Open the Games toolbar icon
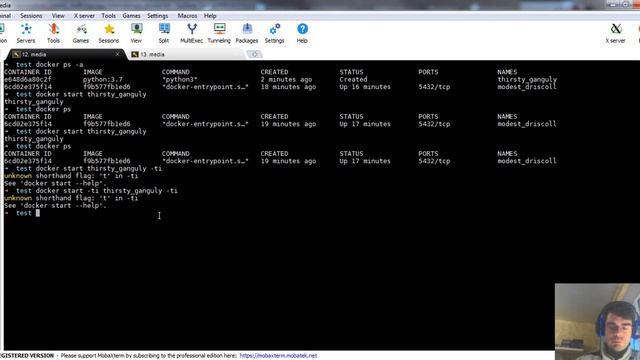The width and height of the screenshot is (640, 360). (81, 33)
